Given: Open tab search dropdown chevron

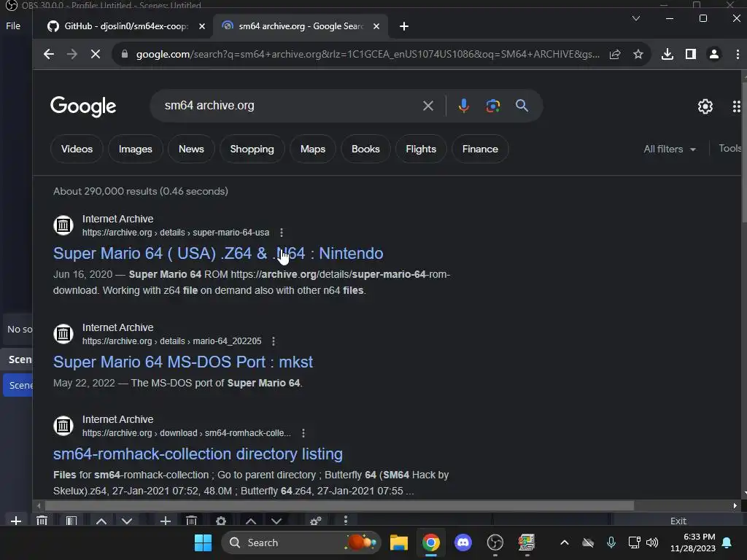Looking at the screenshot, I should [x=636, y=18].
